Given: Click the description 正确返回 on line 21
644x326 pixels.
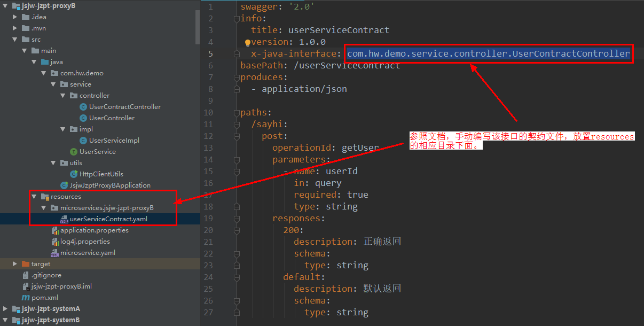Looking at the screenshot, I should coord(382,242).
